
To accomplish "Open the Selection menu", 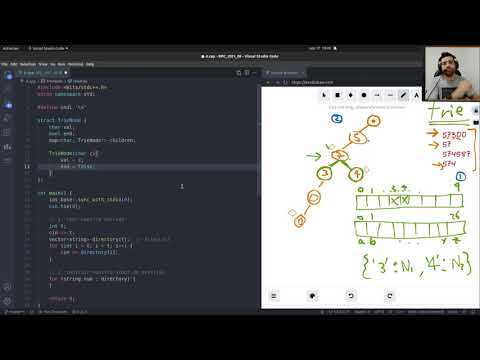I will (x=28, y=64).
